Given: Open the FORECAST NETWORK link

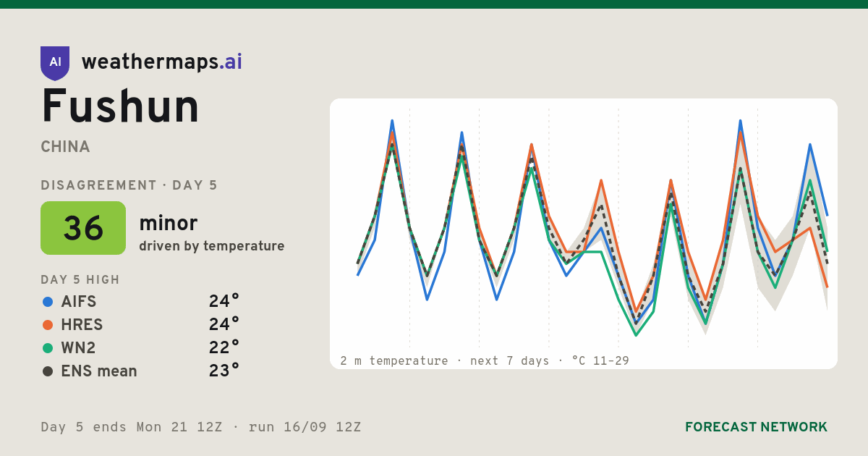Looking at the screenshot, I should [x=756, y=427].
